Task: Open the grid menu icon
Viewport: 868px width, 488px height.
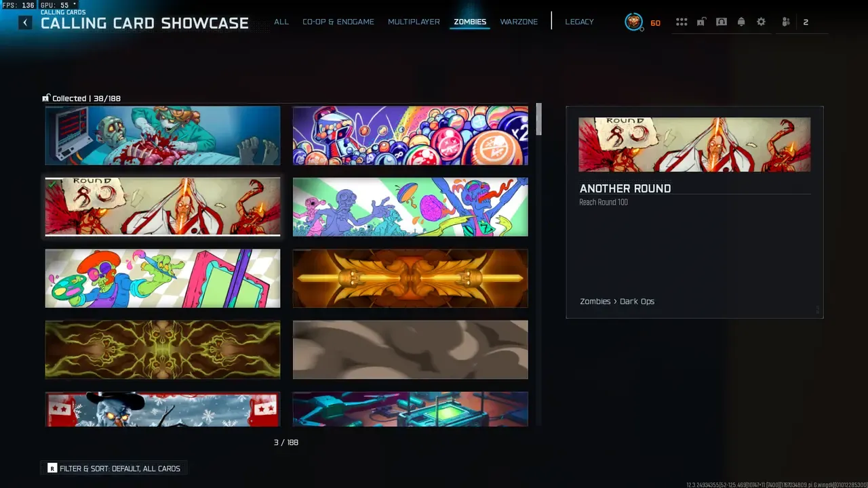Action: (x=682, y=22)
